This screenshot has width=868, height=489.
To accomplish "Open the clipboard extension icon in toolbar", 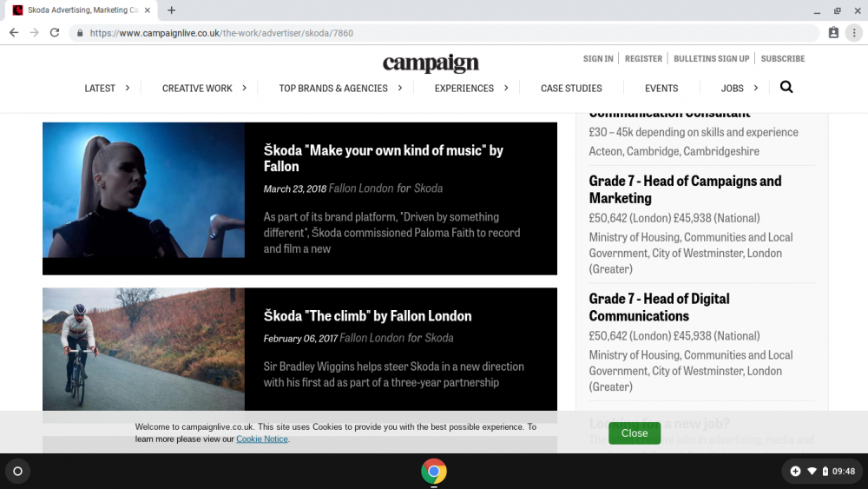I will click(833, 33).
